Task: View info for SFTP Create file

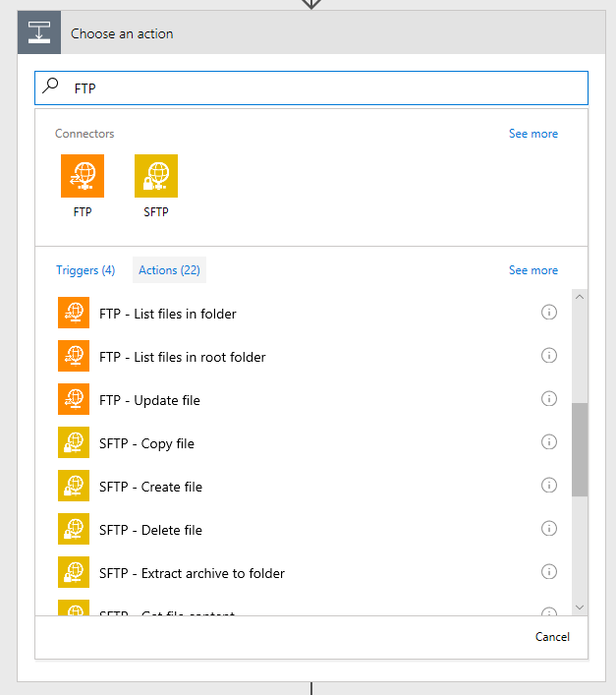Action: tap(548, 486)
